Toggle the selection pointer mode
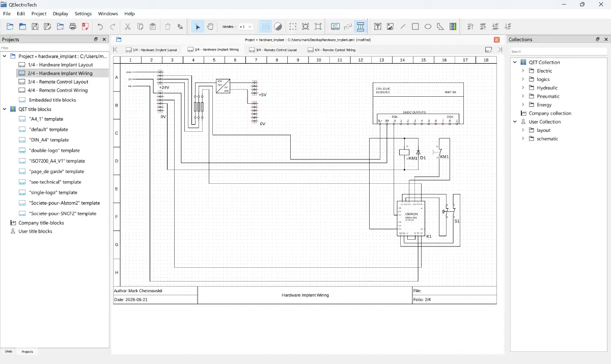The width and height of the screenshot is (611, 364). (x=198, y=26)
